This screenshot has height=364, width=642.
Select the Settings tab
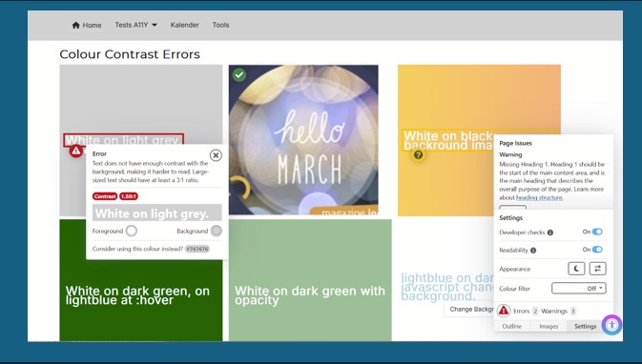pos(585,326)
